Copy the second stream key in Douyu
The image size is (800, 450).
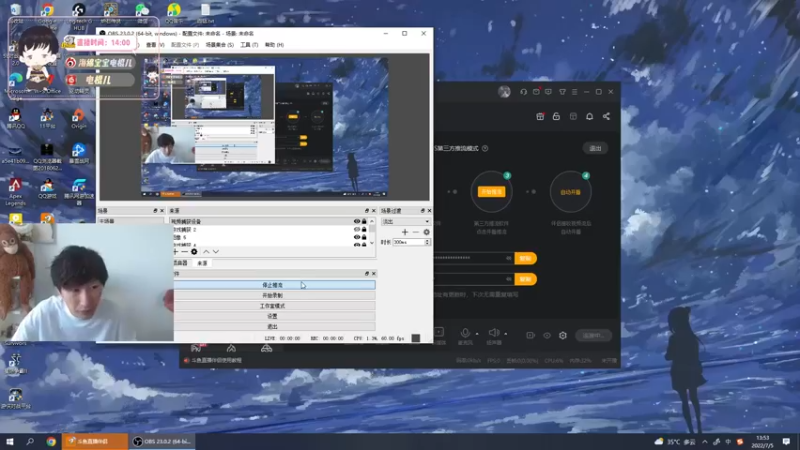click(x=525, y=279)
